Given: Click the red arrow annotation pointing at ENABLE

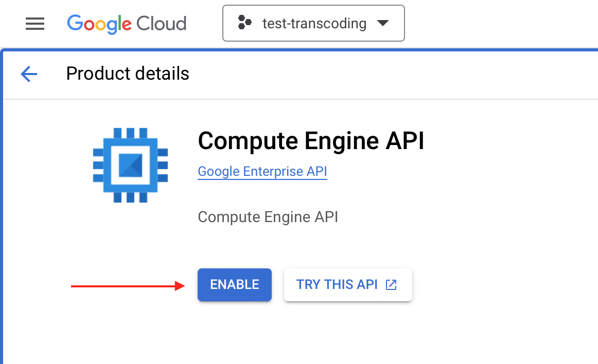Looking at the screenshot, I should [128, 286].
